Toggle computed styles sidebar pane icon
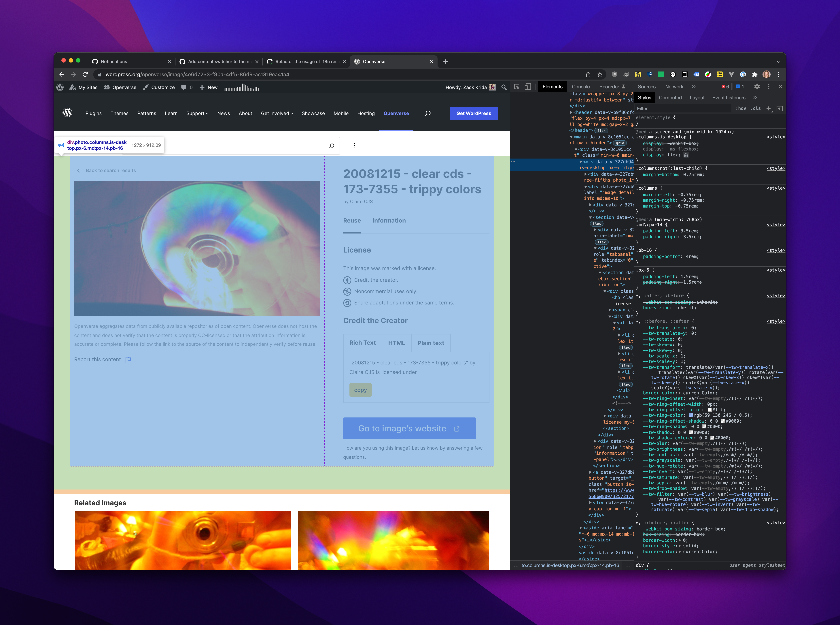The height and width of the screenshot is (625, 840). pos(780,109)
